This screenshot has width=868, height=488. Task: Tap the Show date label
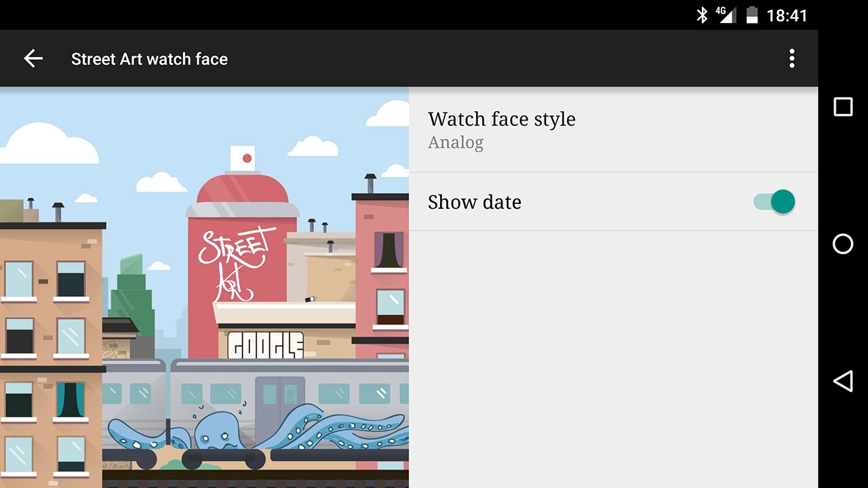point(474,202)
